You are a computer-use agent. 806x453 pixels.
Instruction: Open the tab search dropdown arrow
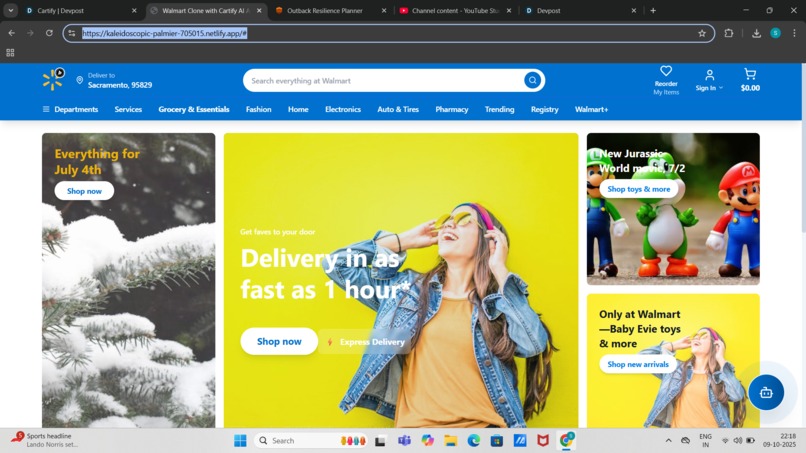click(10, 10)
